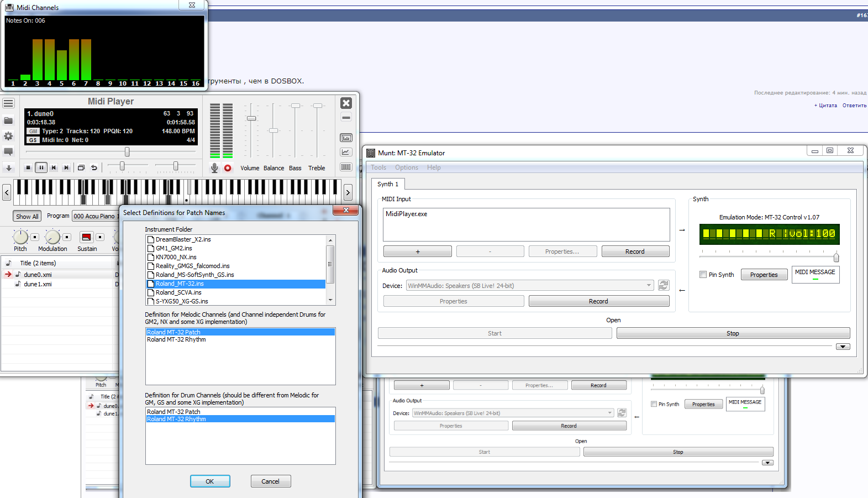The image size is (868, 498).
Task: Expand Munt synth details arrow at bottom
Action: [843, 347]
